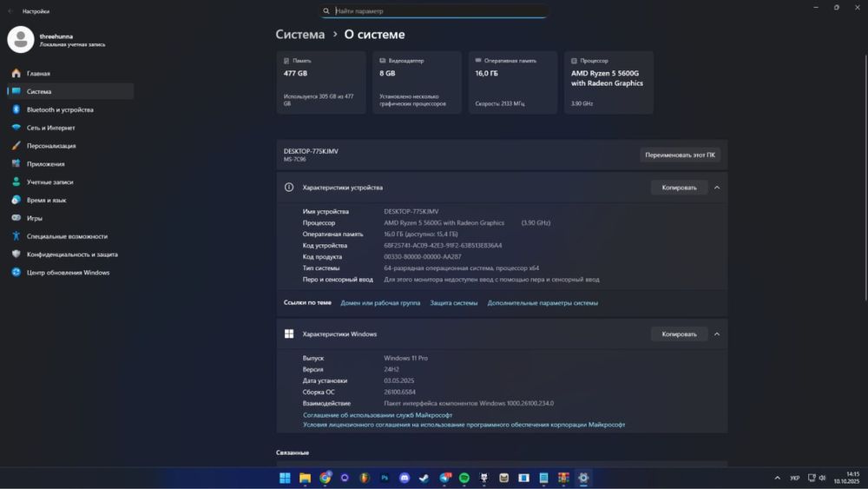Focus the Найти параметр search field
The height and width of the screenshot is (489, 868).
click(x=433, y=11)
